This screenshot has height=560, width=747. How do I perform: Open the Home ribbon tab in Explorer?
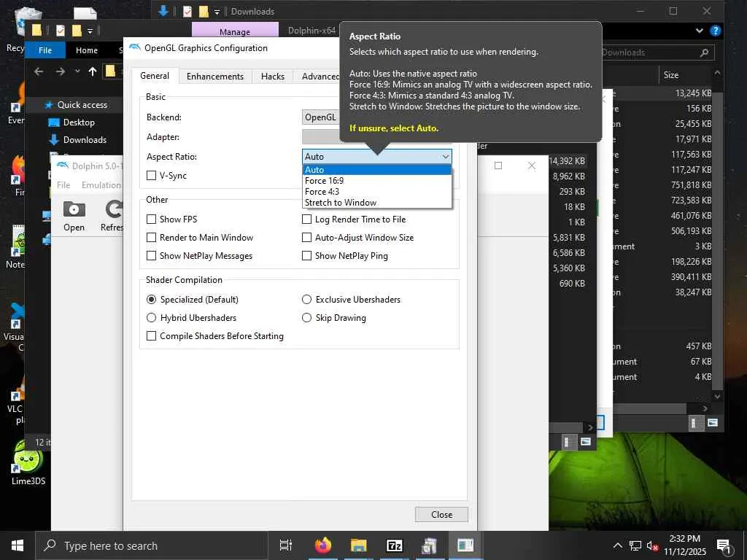point(87,50)
